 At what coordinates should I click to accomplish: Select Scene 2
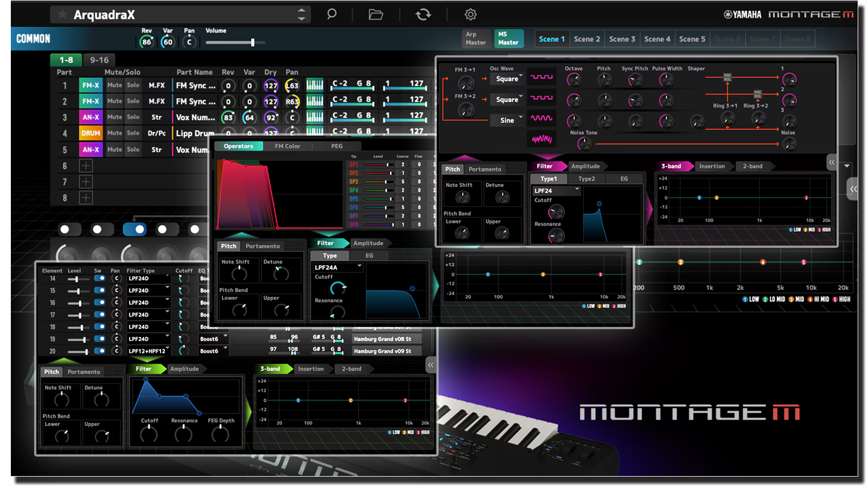click(x=587, y=39)
